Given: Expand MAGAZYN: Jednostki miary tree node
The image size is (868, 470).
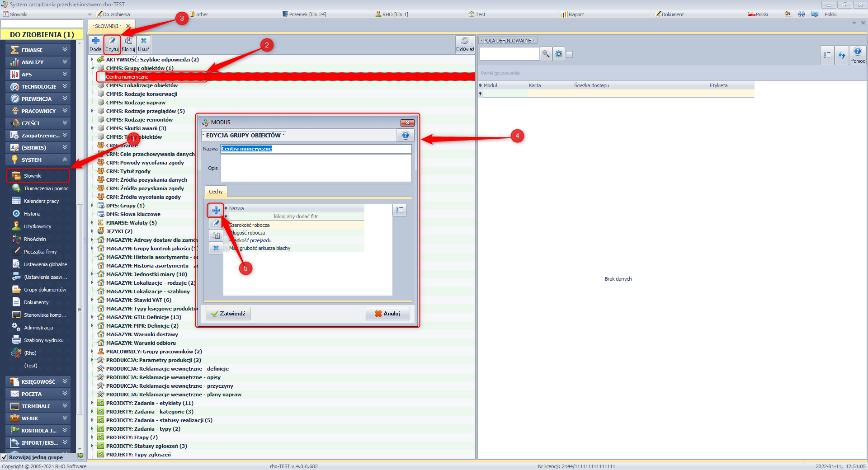Looking at the screenshot, I should [92, 274].
